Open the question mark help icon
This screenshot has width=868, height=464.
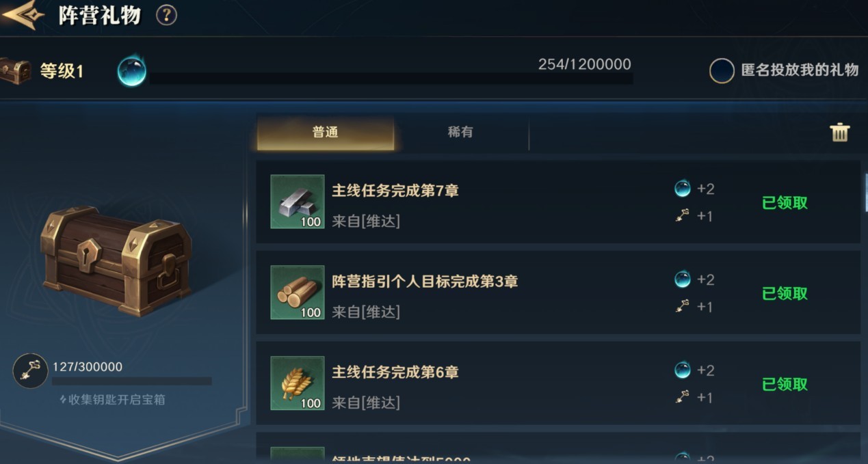(x=166, y=15)
